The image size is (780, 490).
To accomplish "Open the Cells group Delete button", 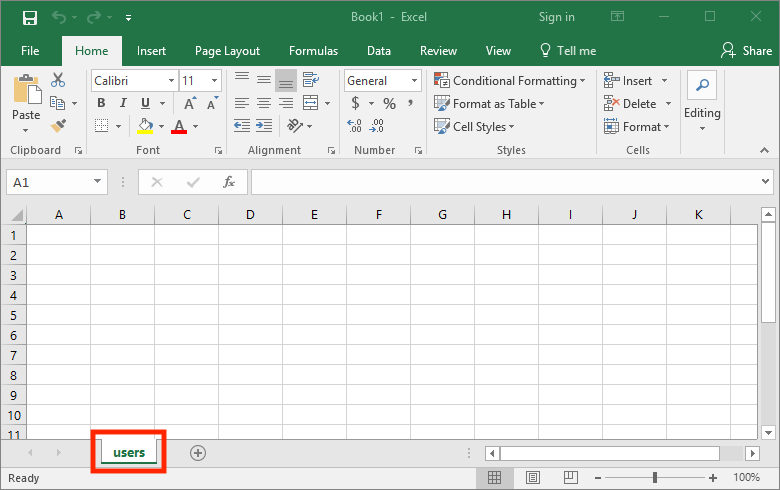I will (632, 103).
